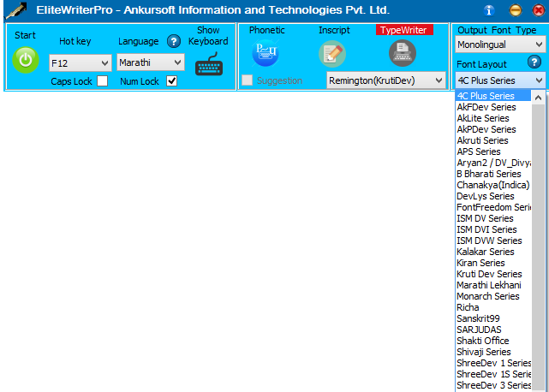Select ShreeDev 1 Series option
The image size is (549, 392).
[x=493, y=363]
